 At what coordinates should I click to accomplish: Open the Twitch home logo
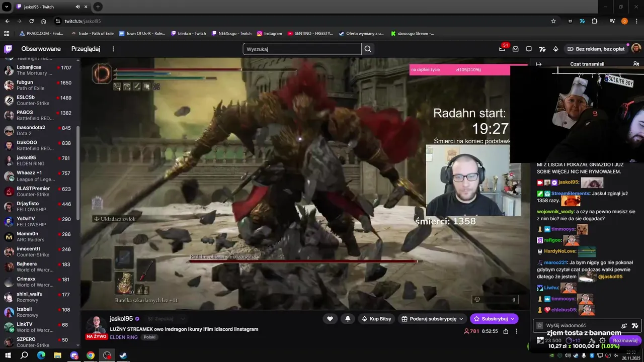pyautogui.click(x=8, y=49)
